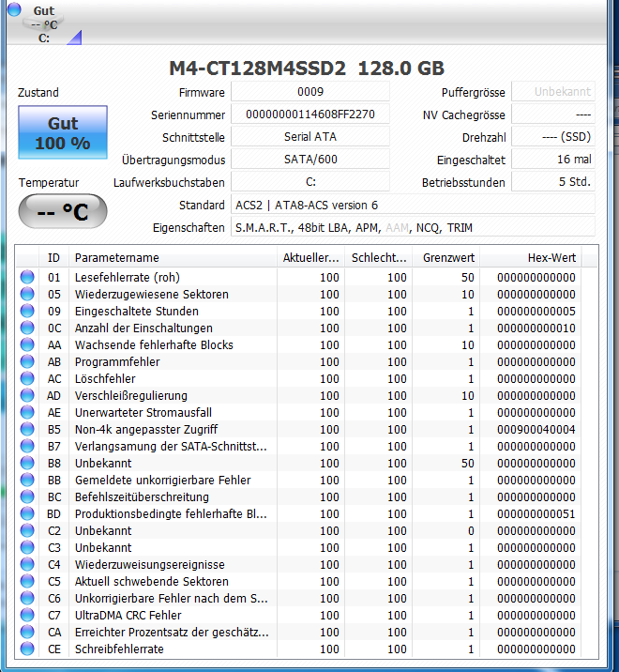Viewport: 619px width, 672px height.
Task: Click the Laufwerksbuchstaben field C:
Action: pyautogui.click(x=310, y=182)
